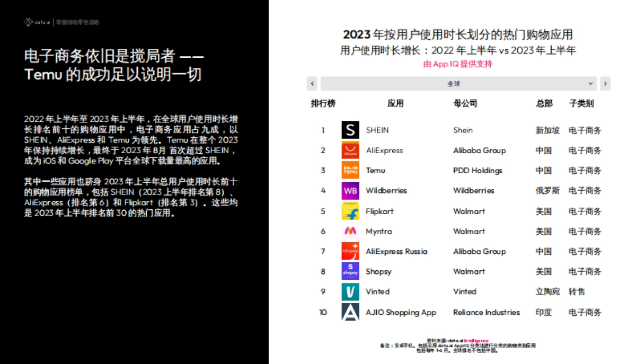Select the Wildberries app icon
The height and width of the screenshot is (364, 636).
click(x=350, y=191)
